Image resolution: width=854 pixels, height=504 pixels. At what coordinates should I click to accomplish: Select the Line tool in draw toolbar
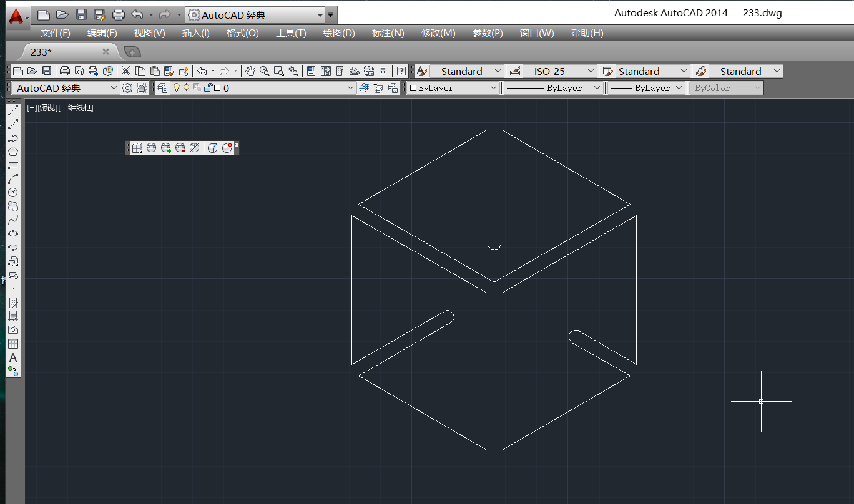point(13,110)
